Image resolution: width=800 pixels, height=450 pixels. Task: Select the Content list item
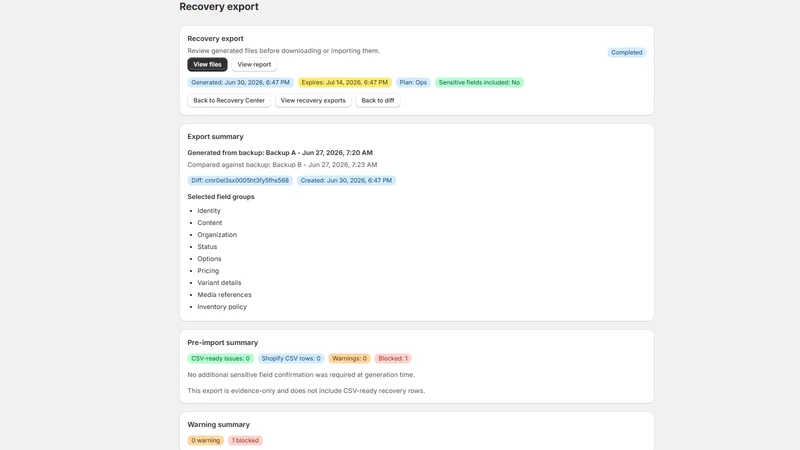coord(210,222)
